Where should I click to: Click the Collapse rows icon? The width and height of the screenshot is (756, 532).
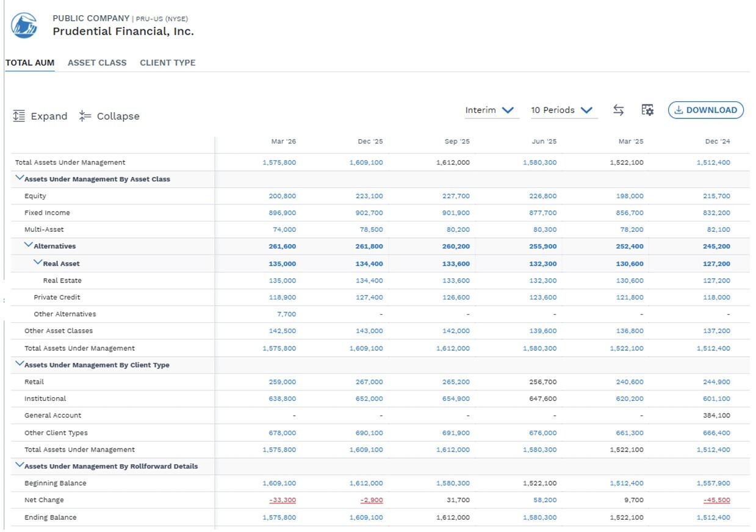[85, 116]
